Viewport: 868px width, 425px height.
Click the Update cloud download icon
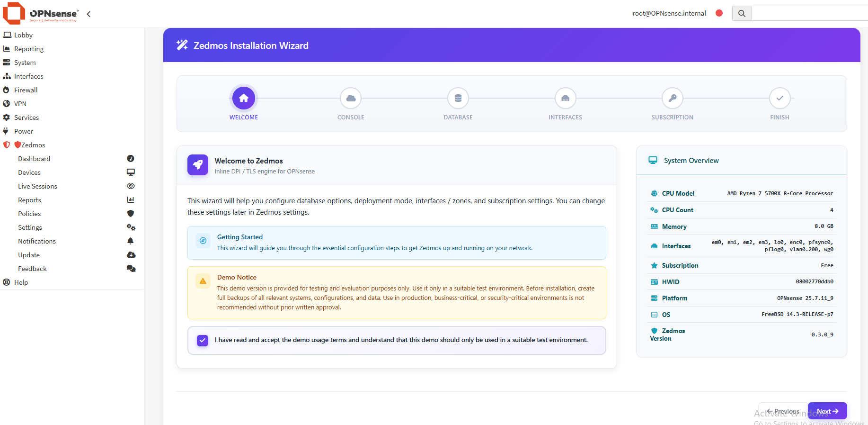click(131, 254)
